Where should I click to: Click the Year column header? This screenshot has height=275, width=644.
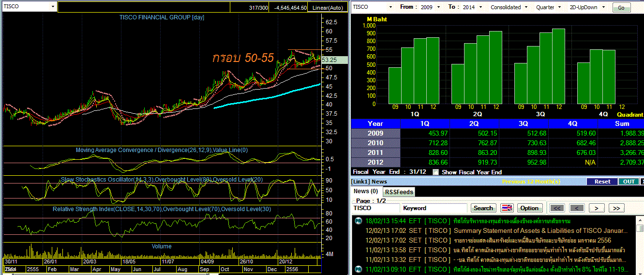pos(375,123)
